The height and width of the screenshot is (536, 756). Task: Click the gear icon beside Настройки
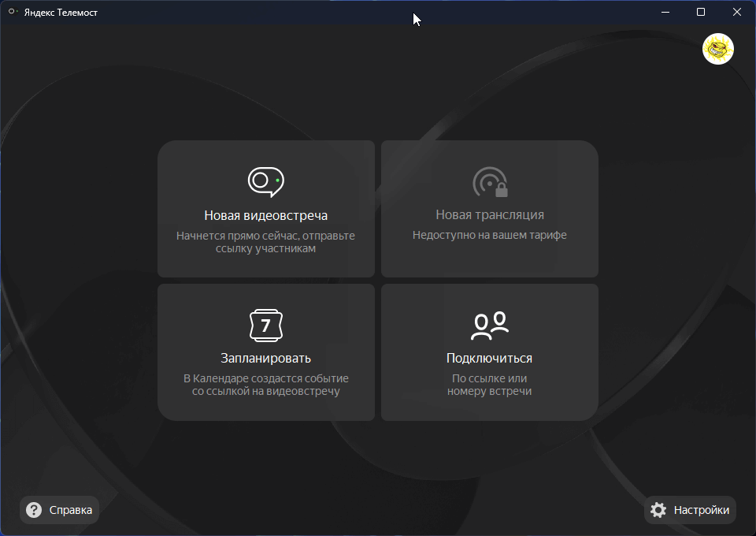click(658, 510)
